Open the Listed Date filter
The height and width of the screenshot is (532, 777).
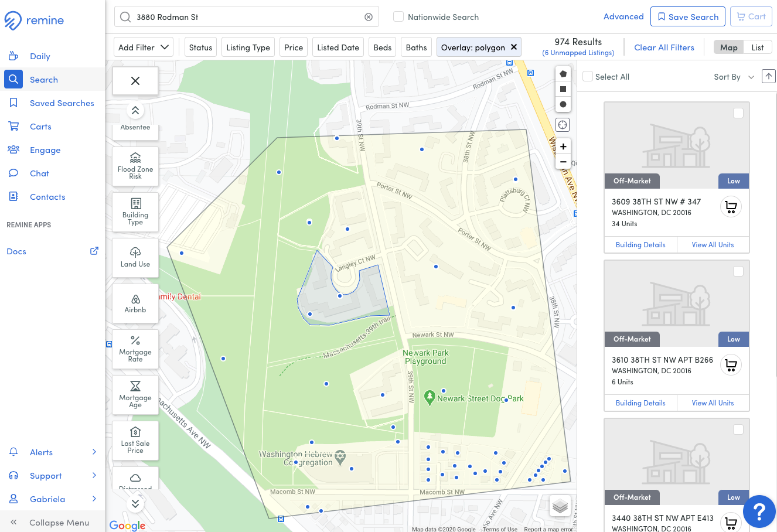[338, 47]
